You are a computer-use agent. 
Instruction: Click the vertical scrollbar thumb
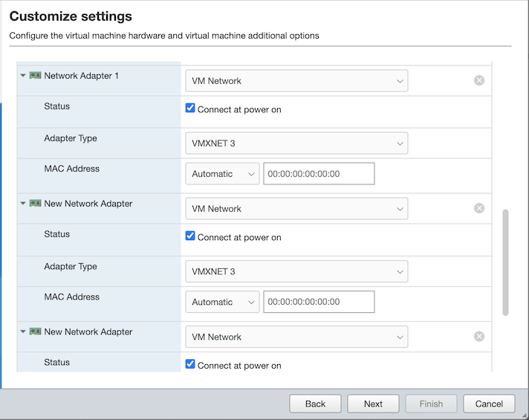(x=506, y=262)
